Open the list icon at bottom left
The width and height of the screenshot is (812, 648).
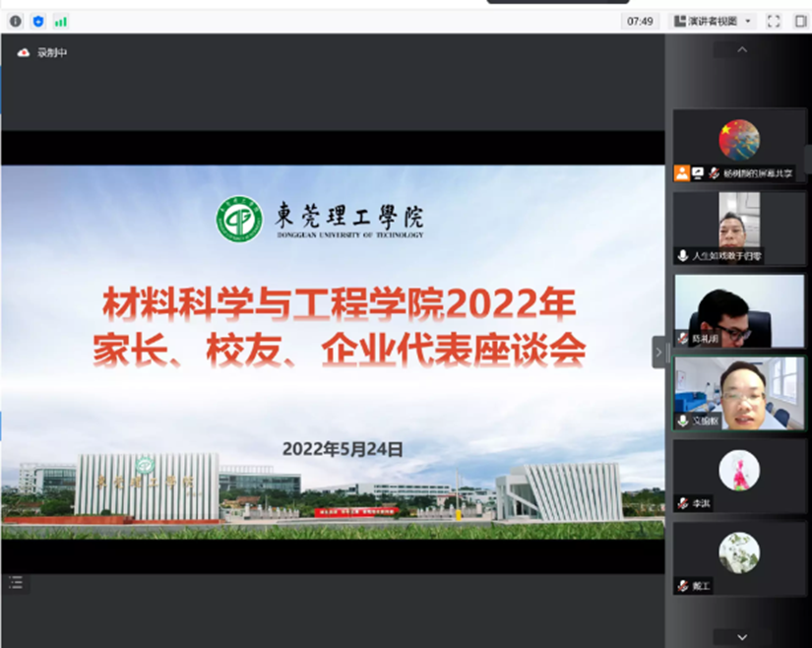pos(16,583)
